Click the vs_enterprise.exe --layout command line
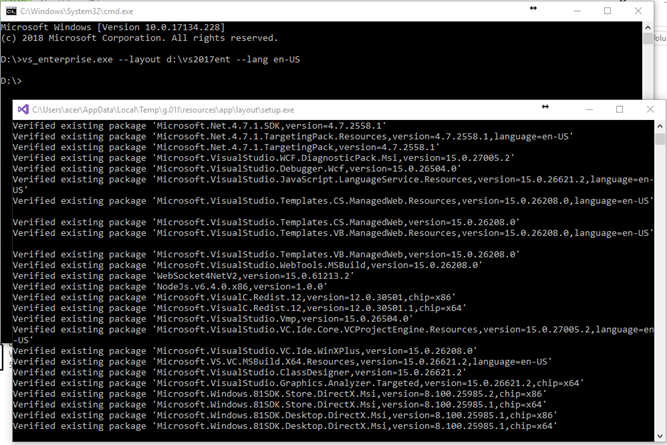The width and height of the screenshot is (667, 445). pos(150,60)
